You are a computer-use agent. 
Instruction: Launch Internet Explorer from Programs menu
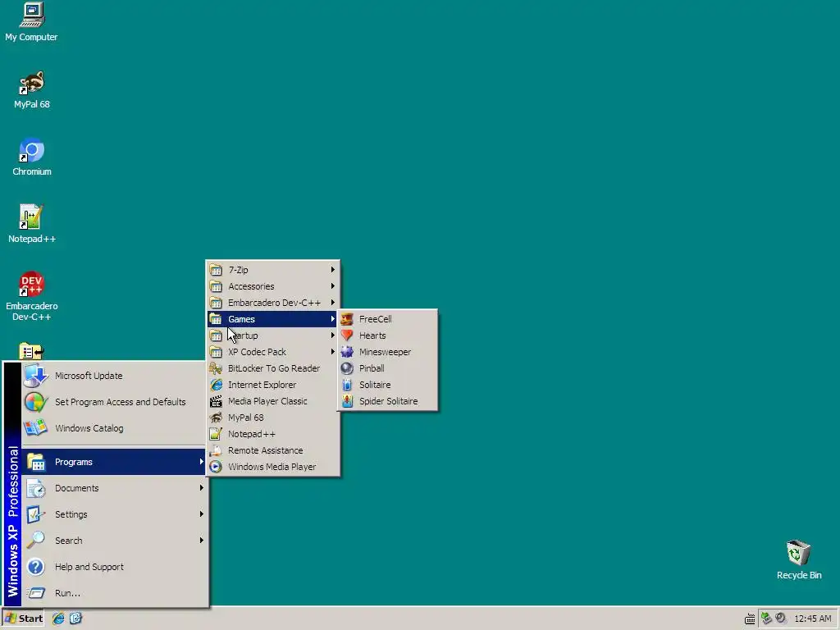pyautogui.click(x=272, y=385)
